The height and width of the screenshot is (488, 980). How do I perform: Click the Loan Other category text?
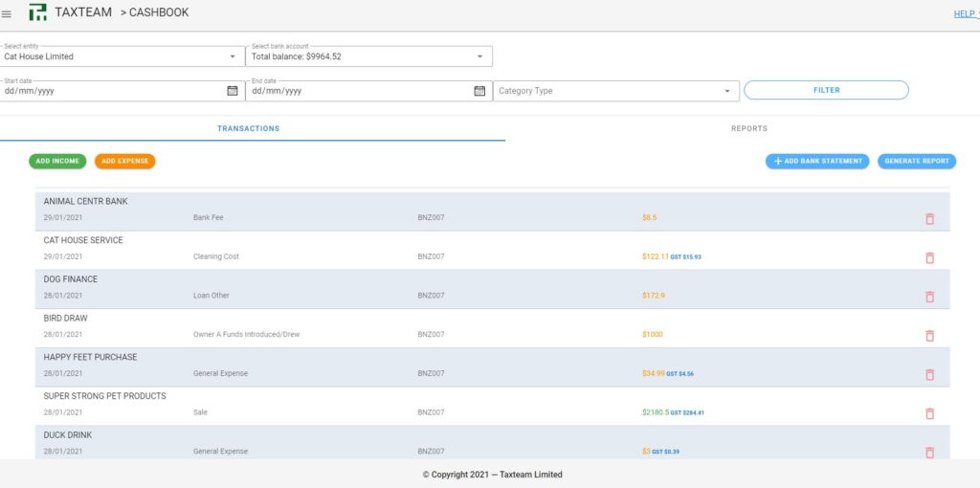212,296
